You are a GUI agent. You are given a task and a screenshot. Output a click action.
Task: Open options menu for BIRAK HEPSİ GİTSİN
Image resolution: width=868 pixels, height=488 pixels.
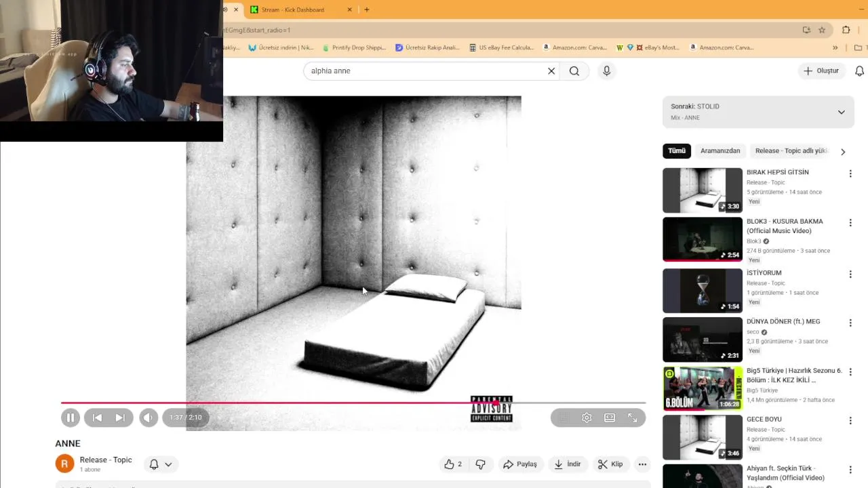[x=850, y=174]
